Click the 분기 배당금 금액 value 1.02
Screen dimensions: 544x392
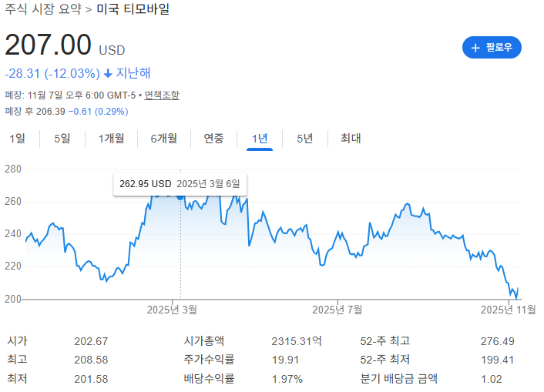(492, 379)
